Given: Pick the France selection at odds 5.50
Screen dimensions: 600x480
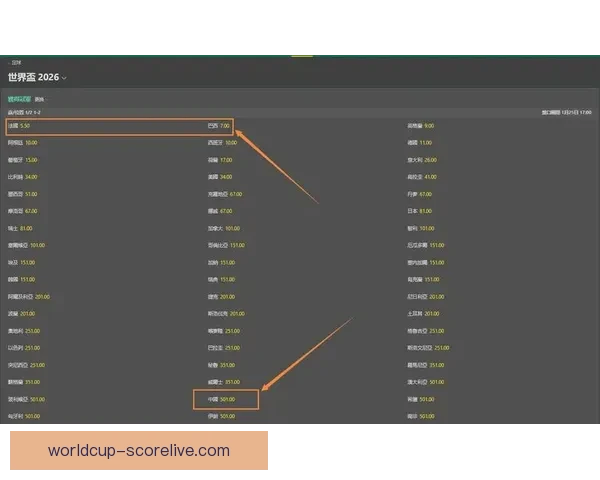Looking at the screenshot, I should coord(19,126).
